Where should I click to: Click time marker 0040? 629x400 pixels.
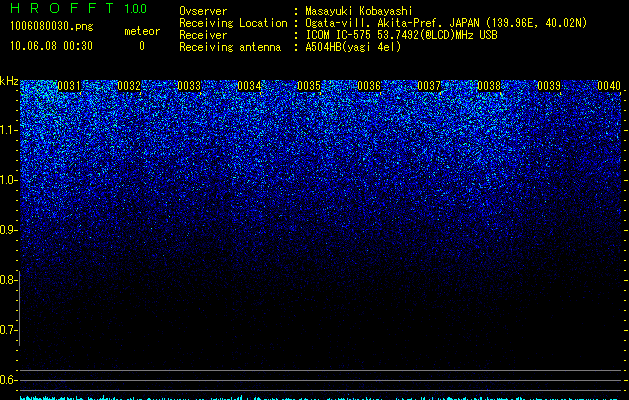point(609,86)
